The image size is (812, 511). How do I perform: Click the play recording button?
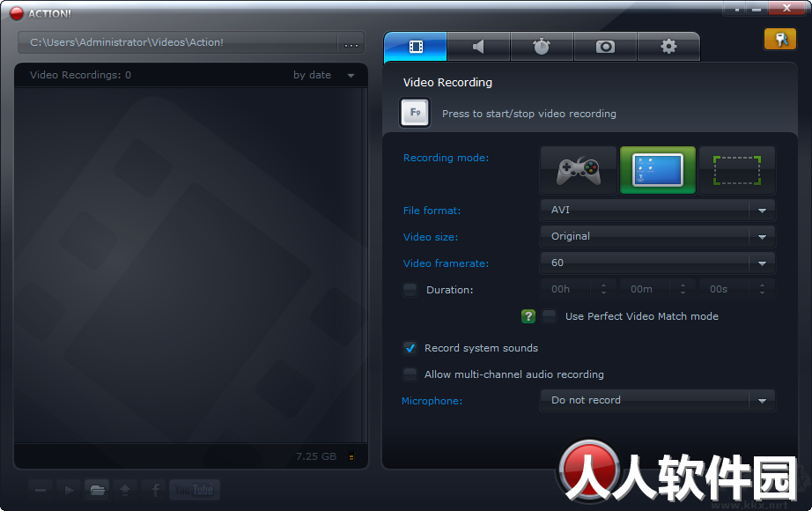tap(69, 490)
